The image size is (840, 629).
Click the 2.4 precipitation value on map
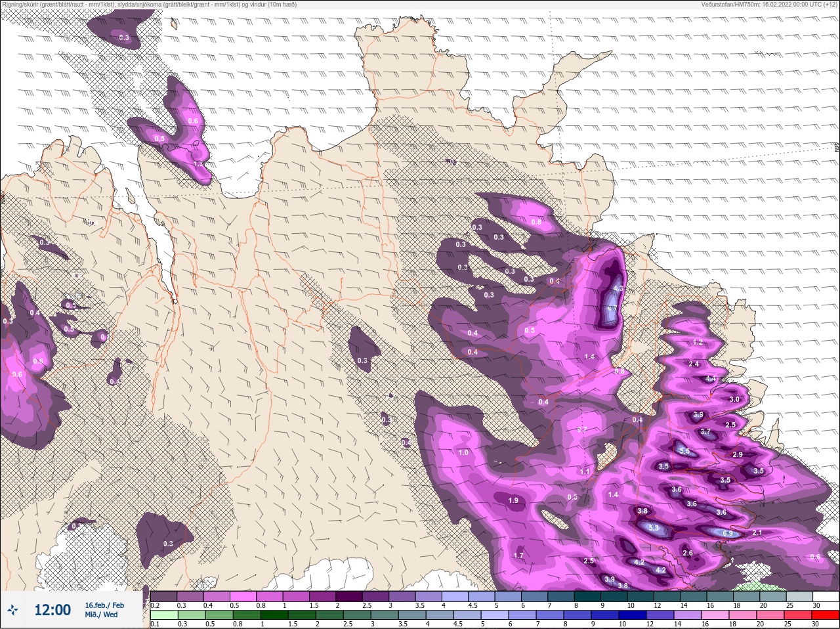click(694, 364)
